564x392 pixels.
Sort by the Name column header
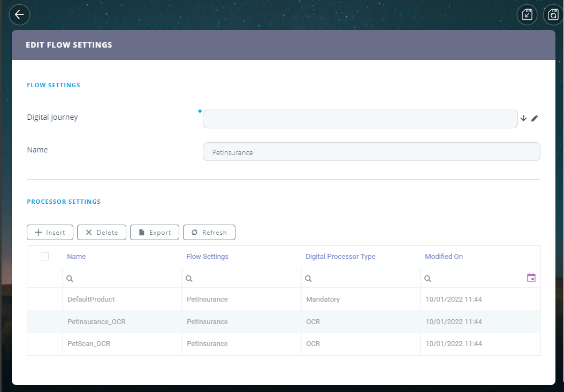pyautogui.click(x=77, y=257)
